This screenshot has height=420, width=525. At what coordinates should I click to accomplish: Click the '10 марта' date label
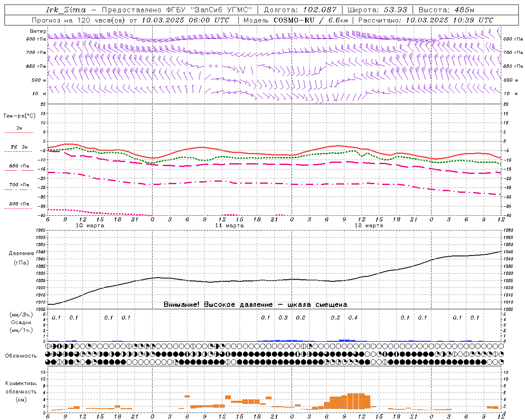click(x=90, y=225)
